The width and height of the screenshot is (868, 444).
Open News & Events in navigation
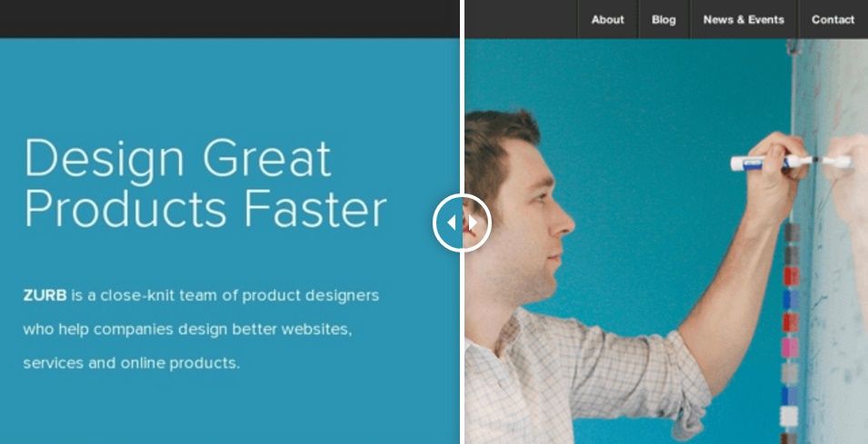coord(743,19)
